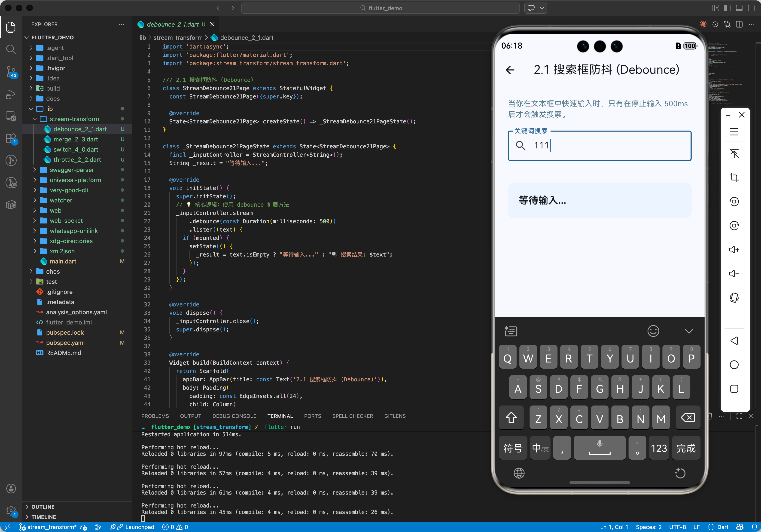Viewport: 761px width, 532px height.
Task: Open throttle_2_2.dart in explorer
Action: 77,159
